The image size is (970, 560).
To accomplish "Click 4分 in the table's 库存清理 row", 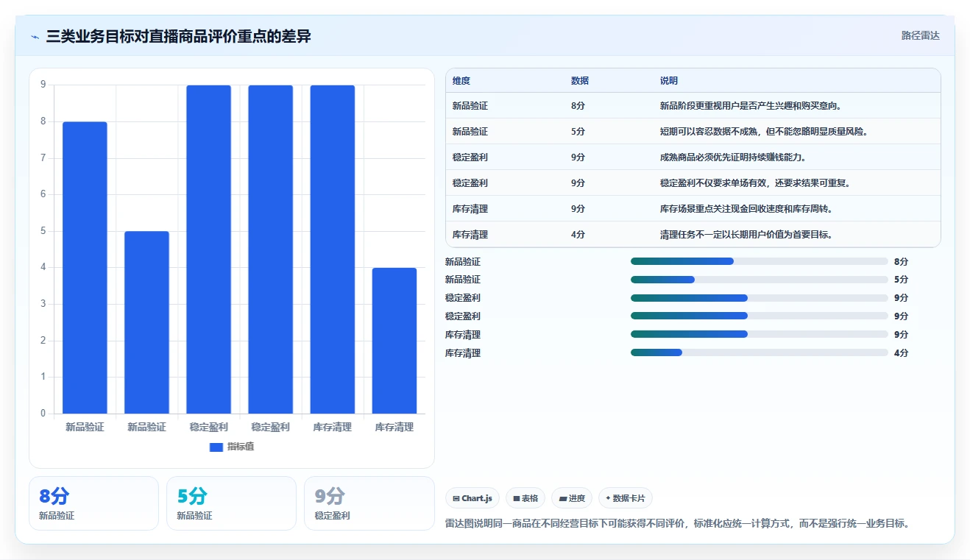I will pyautogui.click(x=578, y=235).
